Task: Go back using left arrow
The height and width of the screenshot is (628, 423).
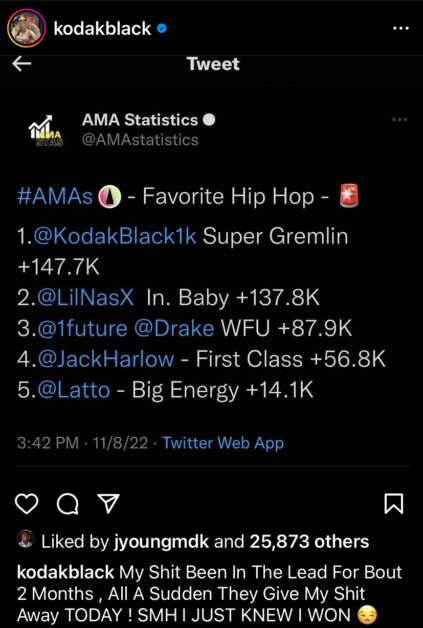Action: click(x=22, y=64)
